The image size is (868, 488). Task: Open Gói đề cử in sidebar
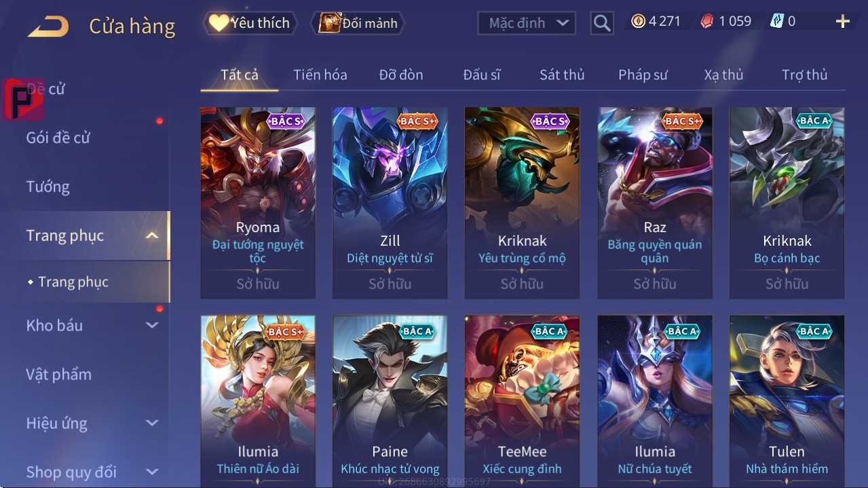point(58,138)
